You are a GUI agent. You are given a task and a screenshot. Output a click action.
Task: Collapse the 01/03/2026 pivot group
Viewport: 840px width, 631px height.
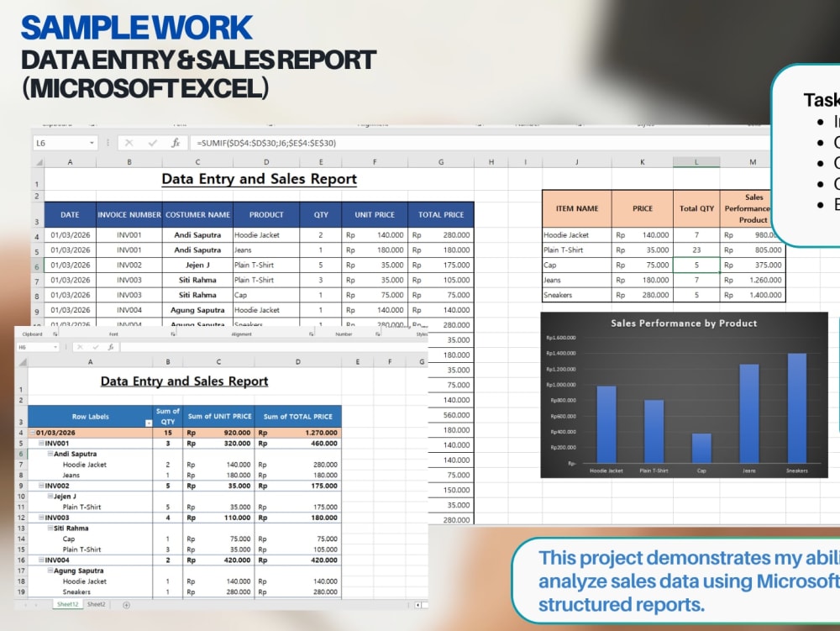33,432
